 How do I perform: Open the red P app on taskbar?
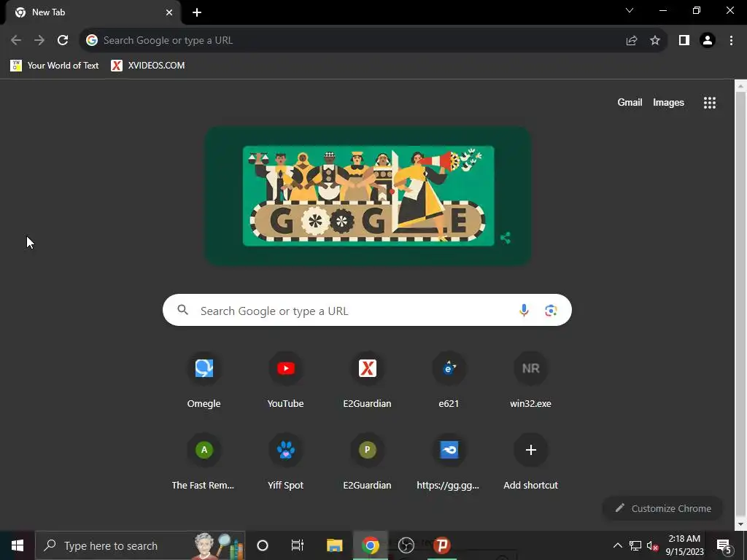441,545
